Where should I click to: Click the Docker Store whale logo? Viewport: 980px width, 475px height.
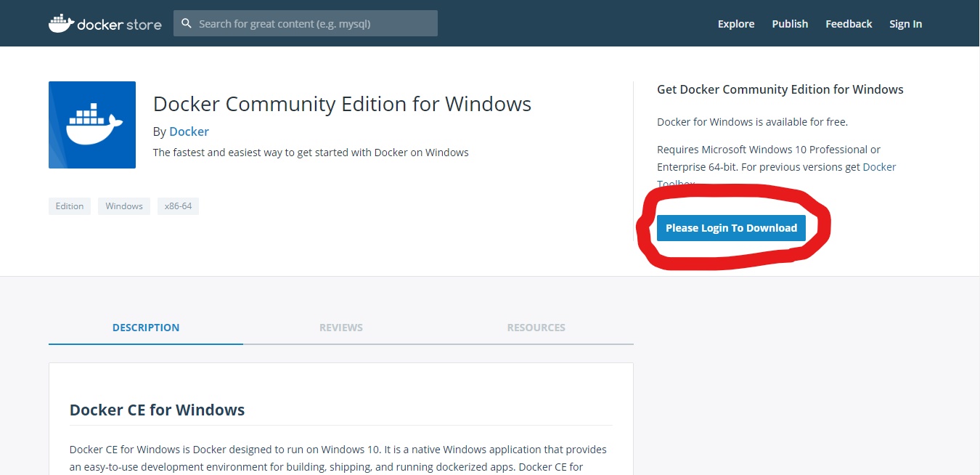click(x=105, y=23)
